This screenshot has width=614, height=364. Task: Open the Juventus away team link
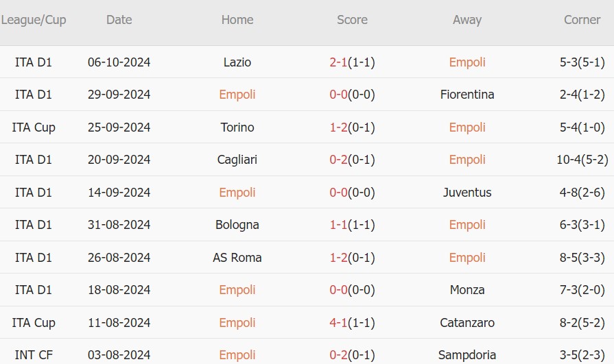[467, 193]
